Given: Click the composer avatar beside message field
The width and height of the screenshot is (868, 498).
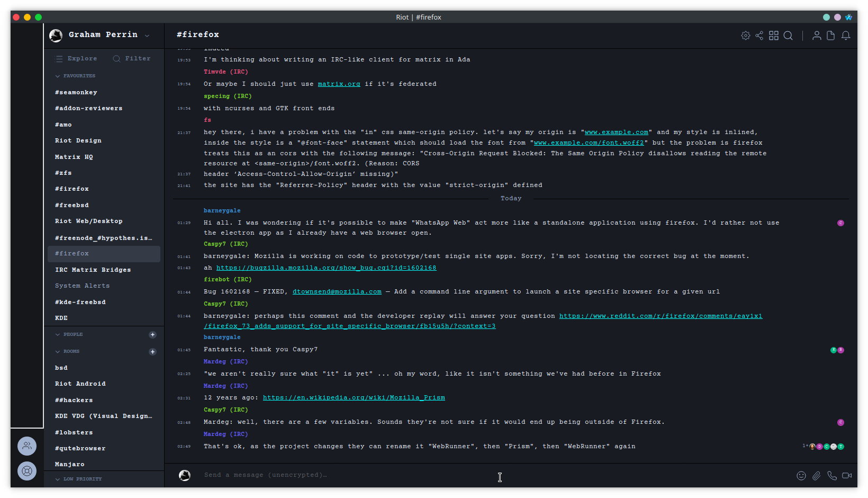Looking at the screenshot, I should [x=185, y=475].
